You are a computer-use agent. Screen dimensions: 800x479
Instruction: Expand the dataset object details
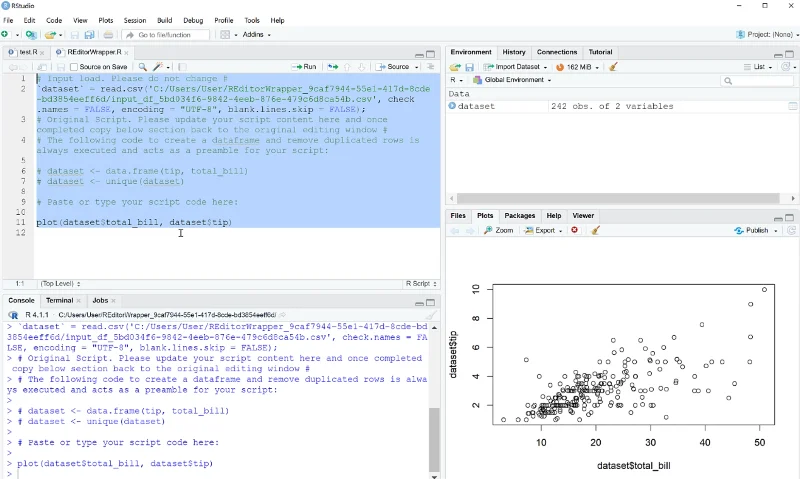pyautogui.click(x=452, y=106)
